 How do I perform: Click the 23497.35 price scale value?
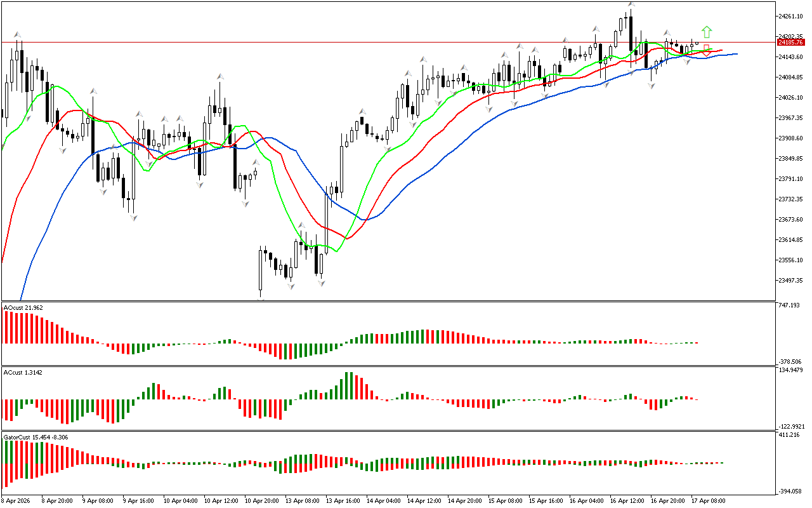tap(791, 281)
